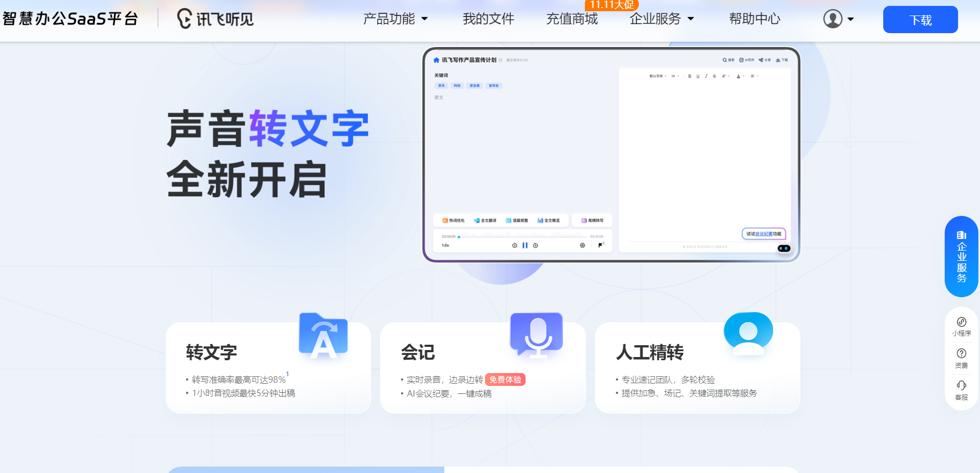Click the building icon on 企业服务 float
This screenshot has height=473, width=980.
(961, 235)
